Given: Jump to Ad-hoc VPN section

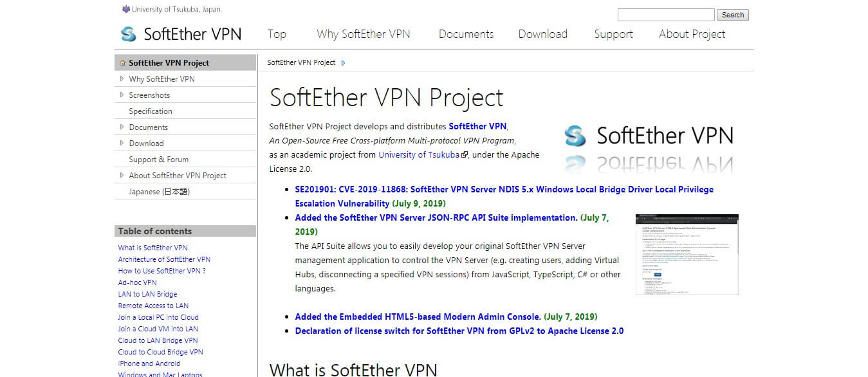Looking at the screenshot, I should (x=138, y=282).
